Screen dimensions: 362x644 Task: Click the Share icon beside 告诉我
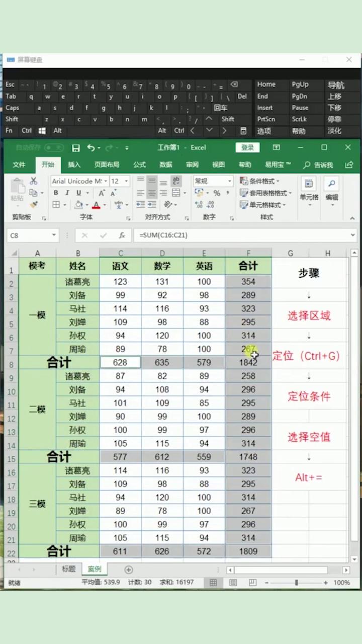[349, 165]
